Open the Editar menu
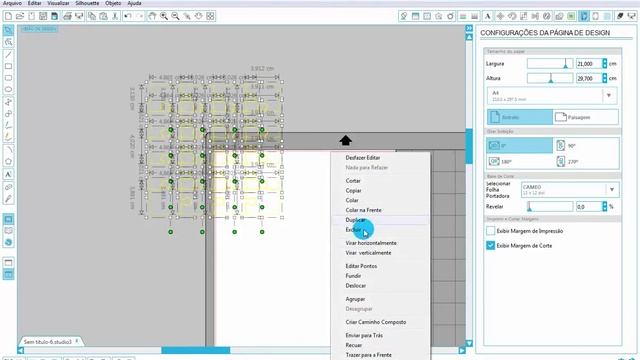The width and height of the screenshot is (640, 360). tap(35, 3)
